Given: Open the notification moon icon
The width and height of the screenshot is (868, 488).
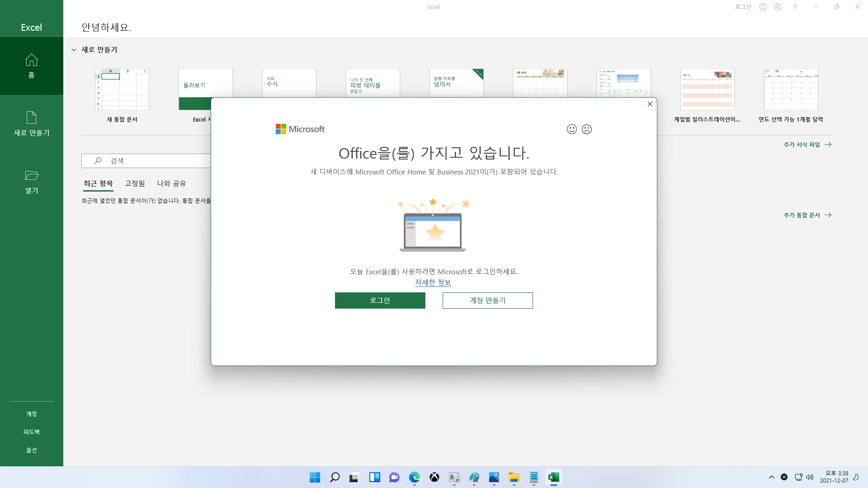Looking at the screenshot, I should pyautogui.click(x=856, y=477).
